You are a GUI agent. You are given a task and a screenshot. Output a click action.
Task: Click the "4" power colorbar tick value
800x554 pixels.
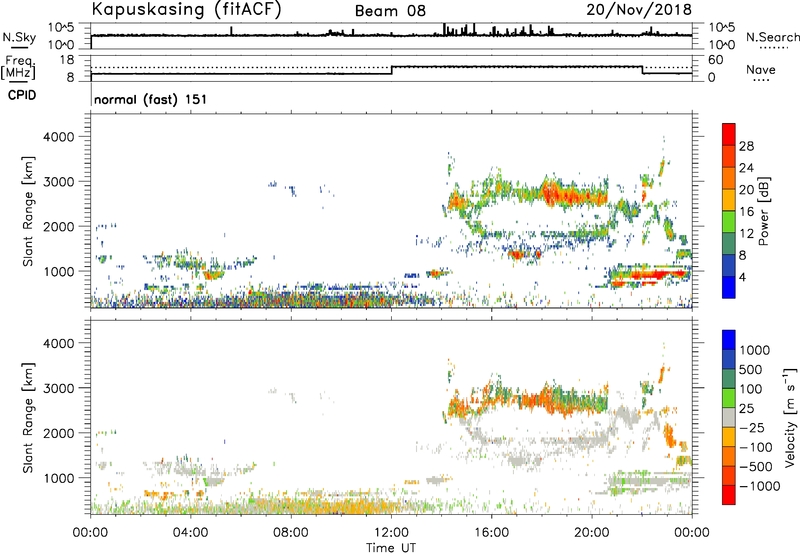click(x=743, y=277)
